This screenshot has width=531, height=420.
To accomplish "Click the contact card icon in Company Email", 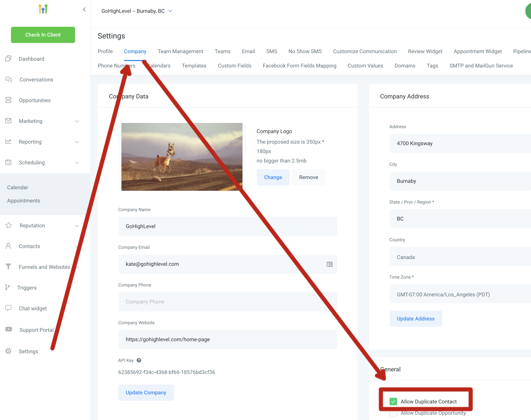I will tap(330, 264).
